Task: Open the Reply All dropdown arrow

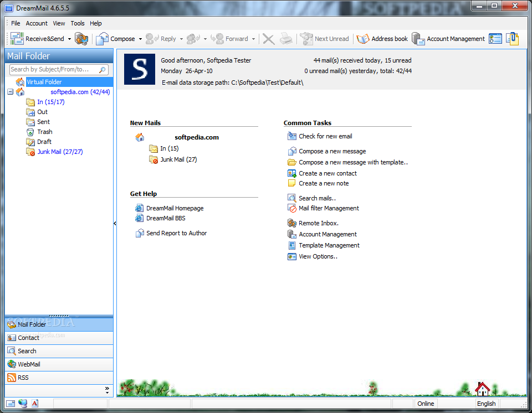Action: (205, 39)
